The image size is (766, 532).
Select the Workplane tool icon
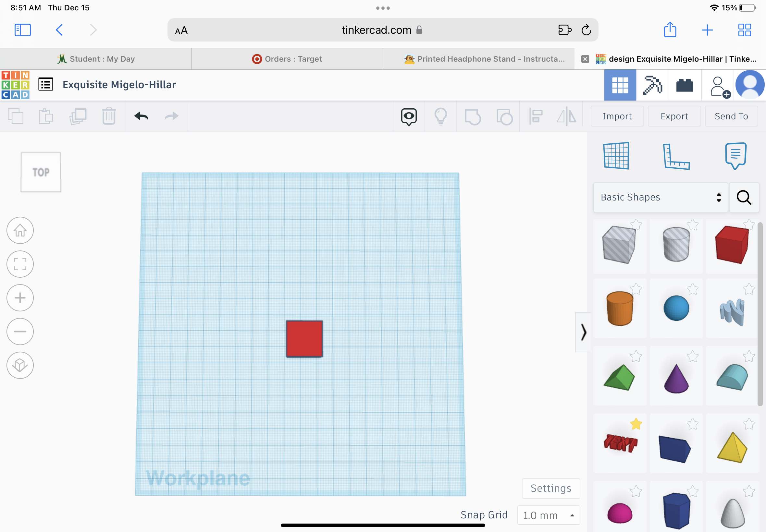[x=616, y=156]
